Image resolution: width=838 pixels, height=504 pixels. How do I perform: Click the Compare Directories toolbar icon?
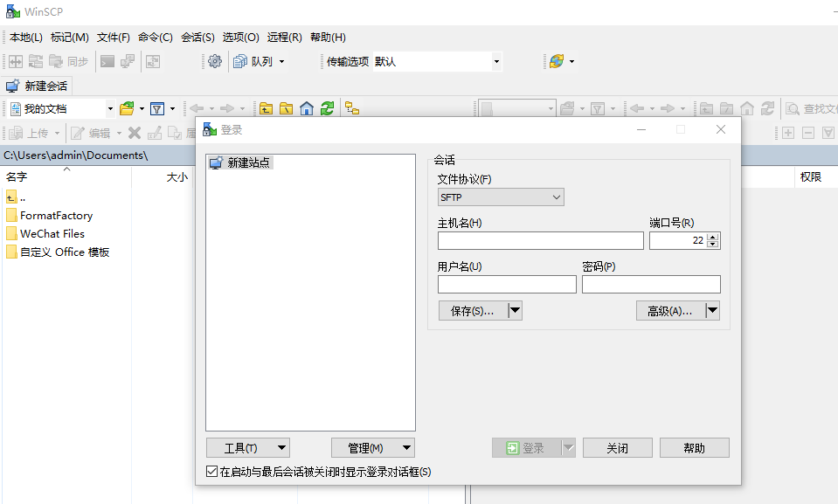(16, 61)
